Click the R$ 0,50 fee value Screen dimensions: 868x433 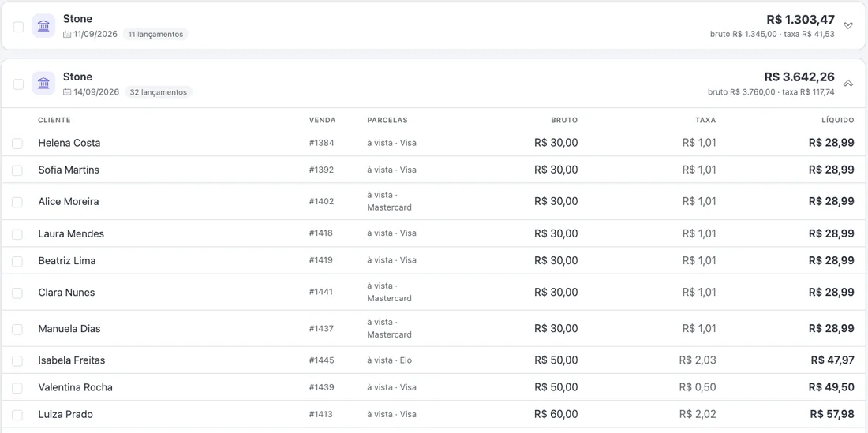pyautogui.click(x=698, y=387)
